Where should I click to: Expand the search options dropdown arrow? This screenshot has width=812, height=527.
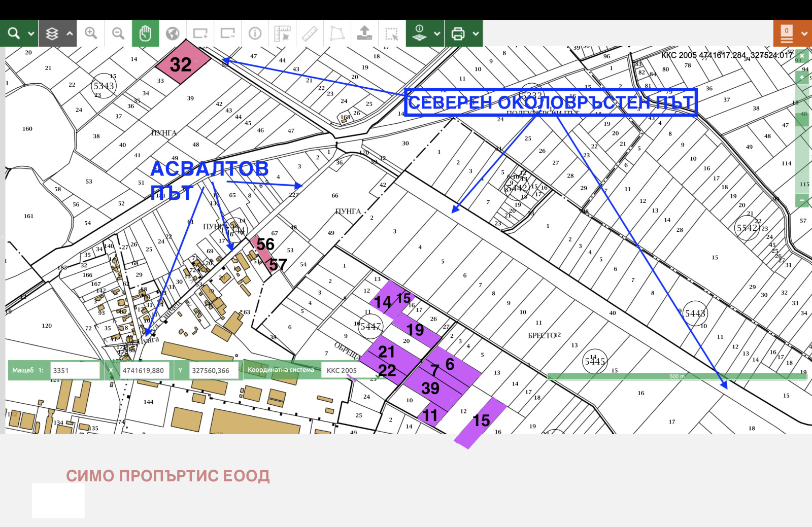pos(31,34)
